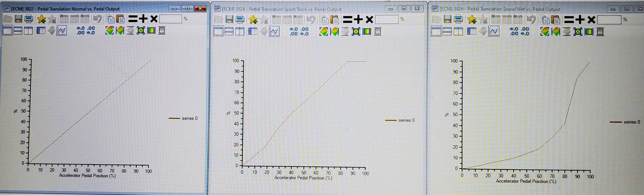Click the equals icon in Sport/Track window
The width and height of the screenshot is (644, 195).
click(x=348, y=20)
